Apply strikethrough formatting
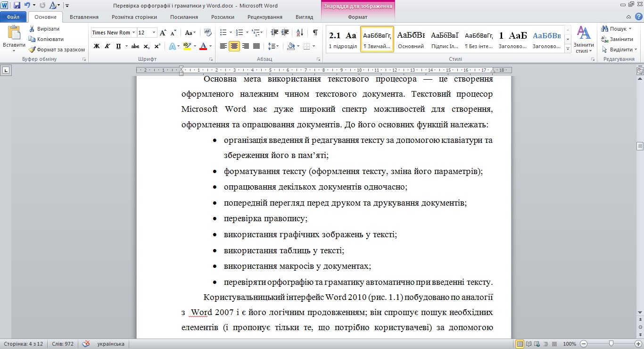The image size is (644, 349). coord(135,46)
